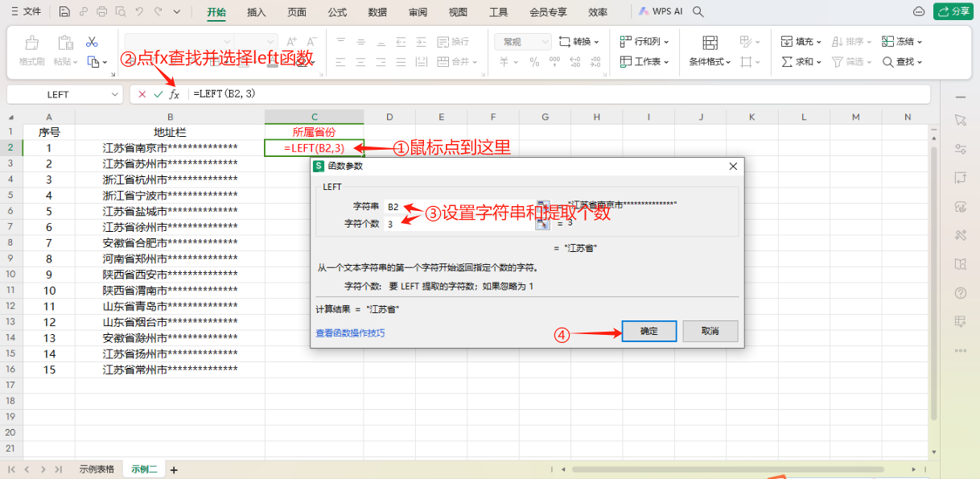Select the 示例二 sheet tab
980x479 pixels.
tap(144, 469)
